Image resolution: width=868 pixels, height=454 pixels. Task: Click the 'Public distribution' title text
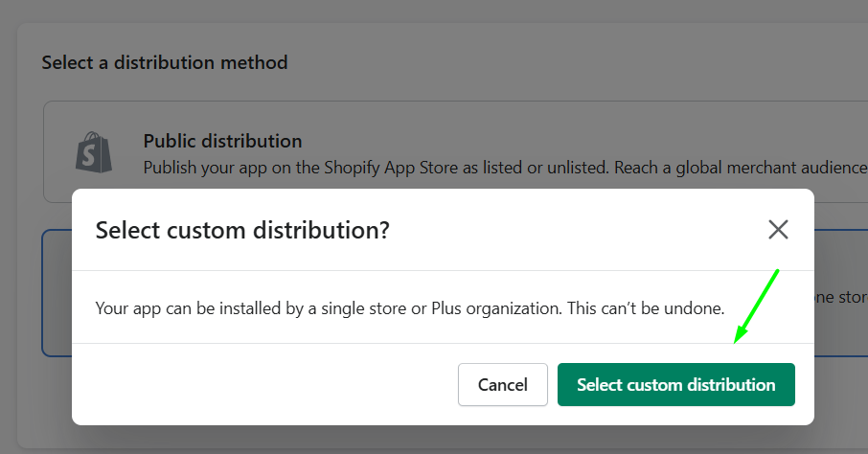(222, 141)
